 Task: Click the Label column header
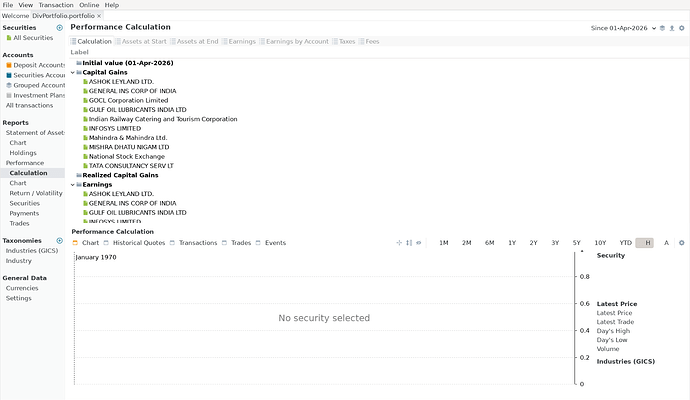pyautogui.click(x=79, y=52)
